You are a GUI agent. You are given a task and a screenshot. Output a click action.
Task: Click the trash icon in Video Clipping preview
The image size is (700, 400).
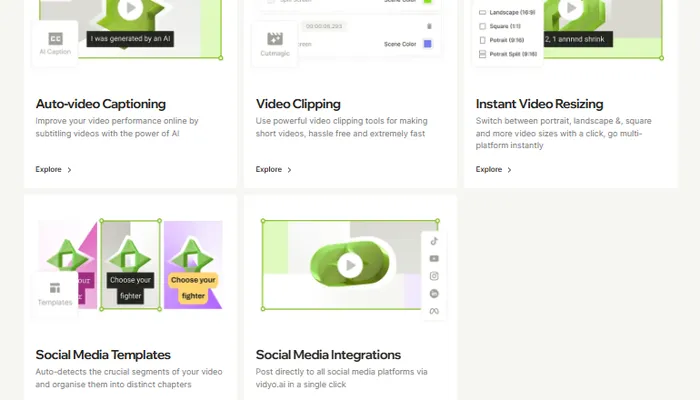[x=429, y=26]
